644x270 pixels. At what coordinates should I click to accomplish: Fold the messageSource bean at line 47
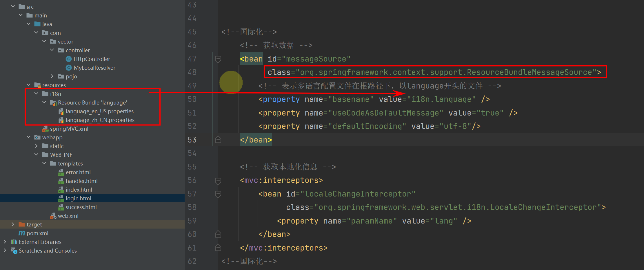click(x=218, y=59)
